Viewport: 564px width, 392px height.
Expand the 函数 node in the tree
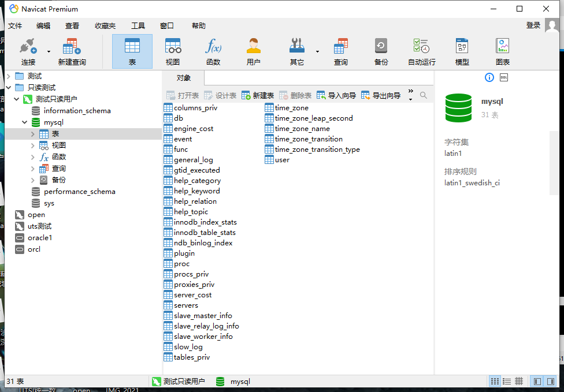click(x=33, y=157)
